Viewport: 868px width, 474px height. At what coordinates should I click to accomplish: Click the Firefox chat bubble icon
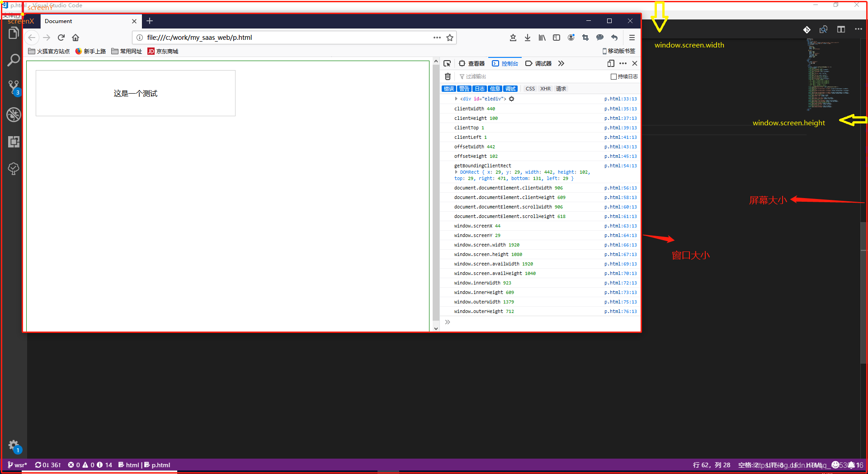coord(600,38)
